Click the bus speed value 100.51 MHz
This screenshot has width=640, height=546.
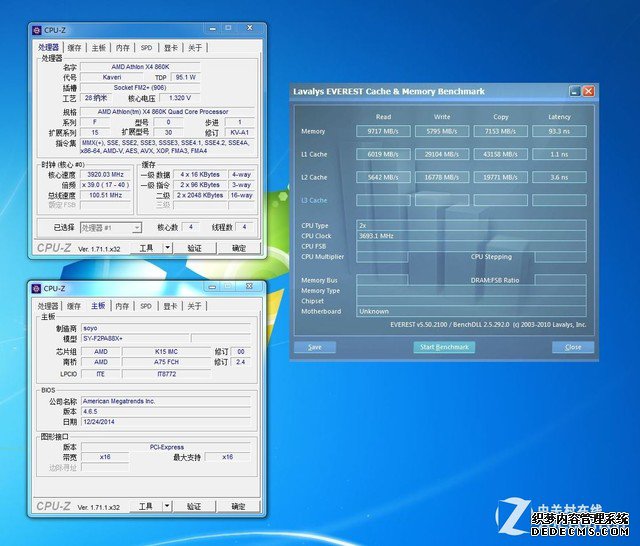(x=105, y=195)
